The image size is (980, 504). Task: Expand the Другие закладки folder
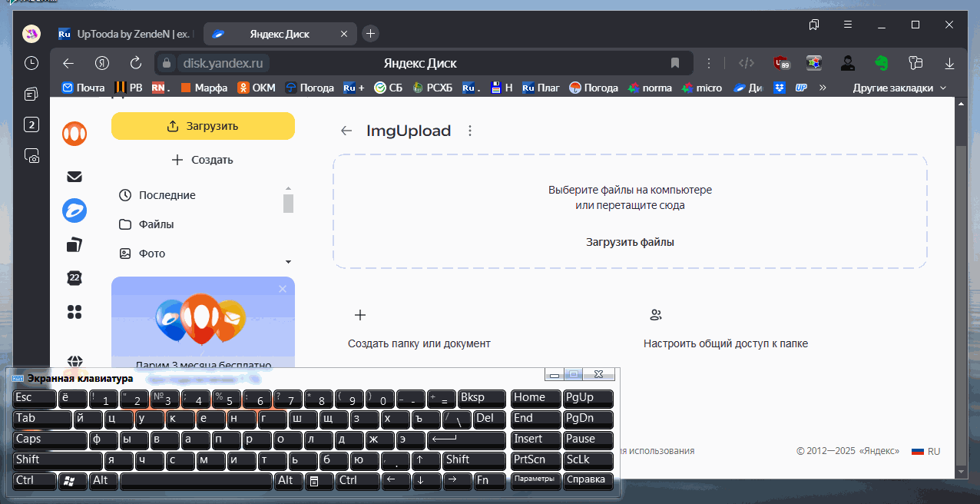[899, 88]
